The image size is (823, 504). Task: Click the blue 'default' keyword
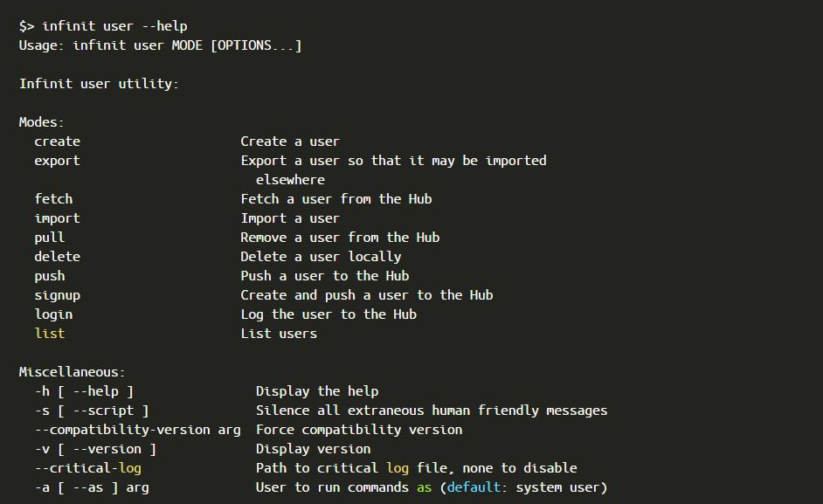[x=474, y=487]
